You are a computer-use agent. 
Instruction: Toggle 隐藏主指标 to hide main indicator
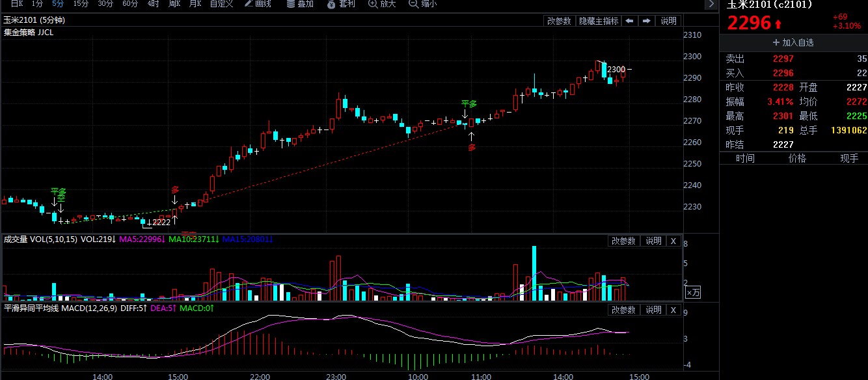point(599,21)
